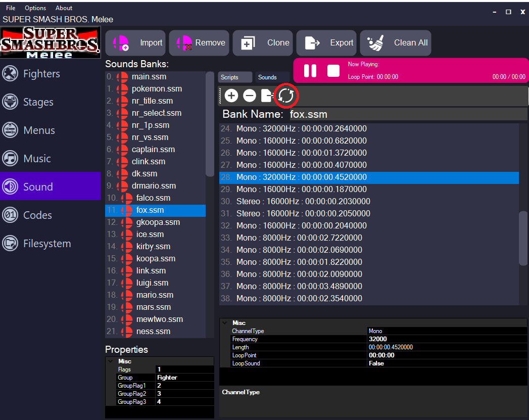Open the About menu
This screenshot has height=420, width=529.
tap(64, 8)
